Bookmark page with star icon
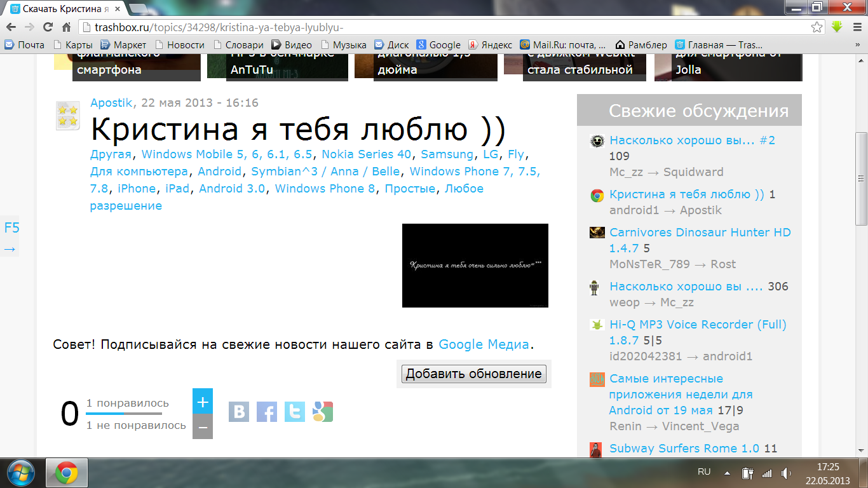This screenshot has height=488, width=868. click(x=817, y=27)
